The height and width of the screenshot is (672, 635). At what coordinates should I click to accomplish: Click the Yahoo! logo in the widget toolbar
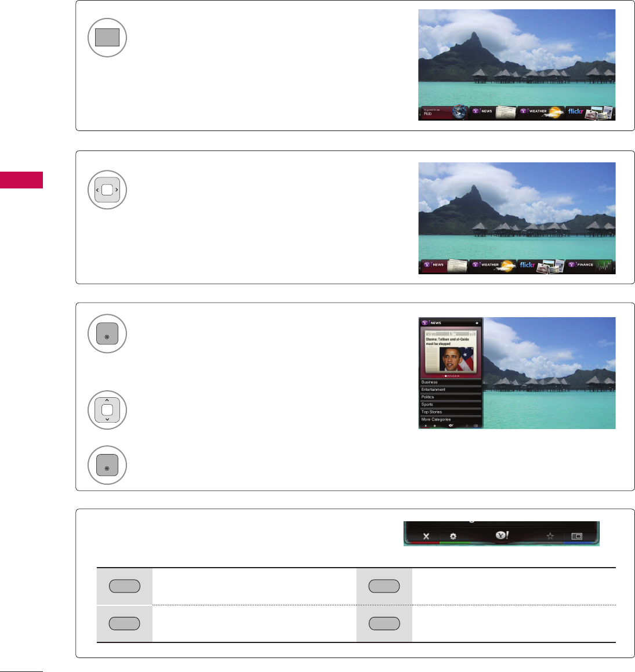point(502,535)
